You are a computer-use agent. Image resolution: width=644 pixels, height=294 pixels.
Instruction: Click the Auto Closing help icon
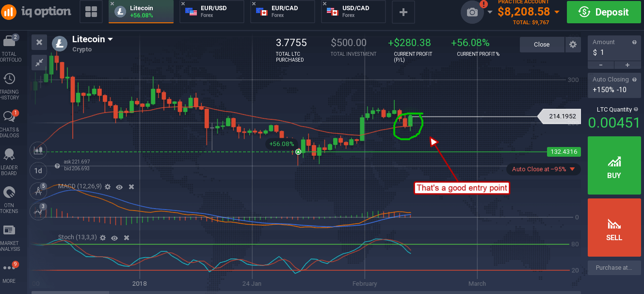pos(634,79)
